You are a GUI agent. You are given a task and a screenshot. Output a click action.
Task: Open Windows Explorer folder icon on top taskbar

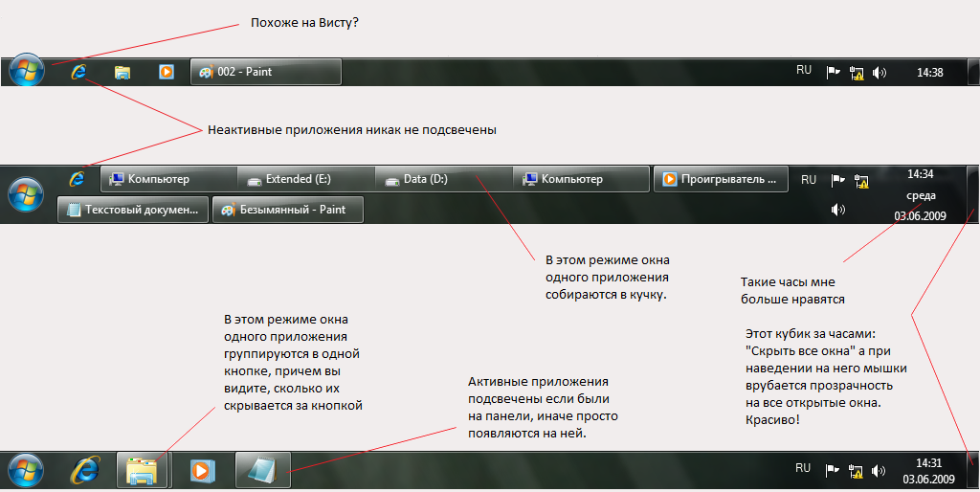(122, 72)
